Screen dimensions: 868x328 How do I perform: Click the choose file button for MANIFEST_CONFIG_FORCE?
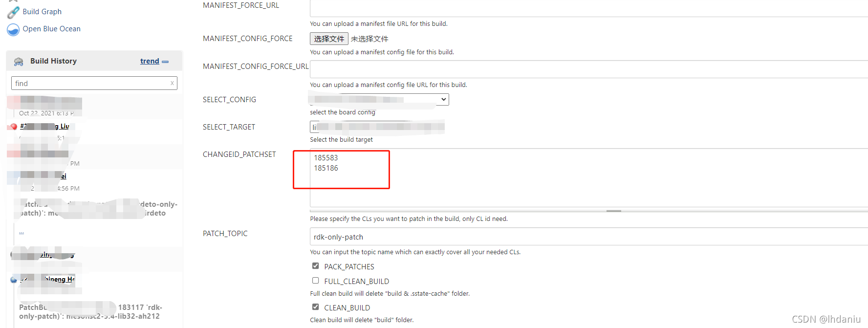click(329, 39)
